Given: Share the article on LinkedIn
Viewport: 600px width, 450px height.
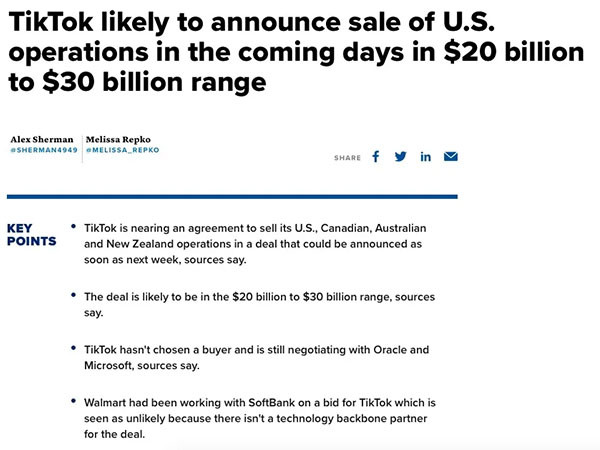Looking at the screenshot, I should pos(425,157).
